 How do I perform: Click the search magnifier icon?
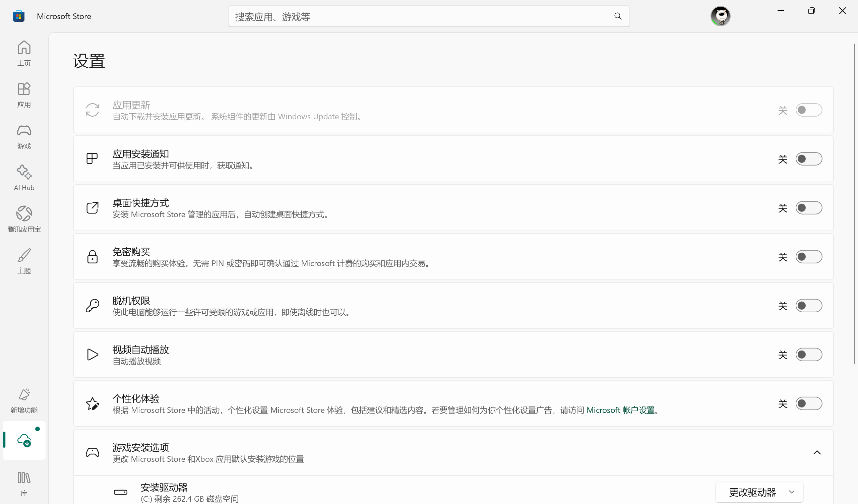point(618,16)
